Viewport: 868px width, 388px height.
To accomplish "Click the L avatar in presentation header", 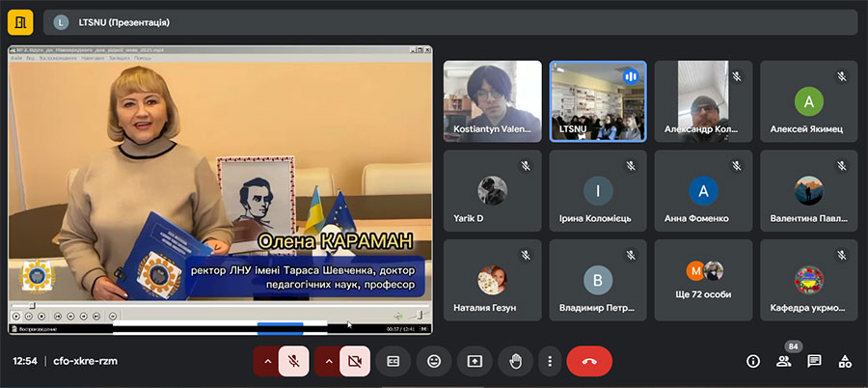I will pos(61,22).
